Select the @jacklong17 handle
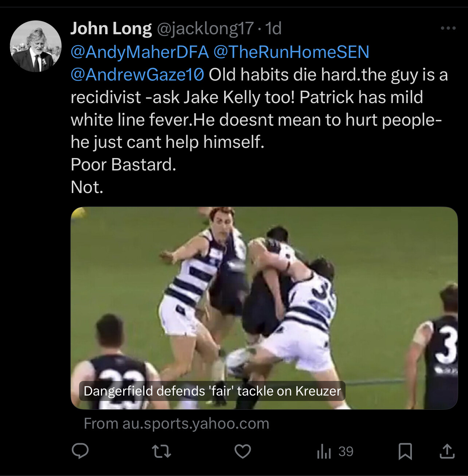 coord(205,29)
